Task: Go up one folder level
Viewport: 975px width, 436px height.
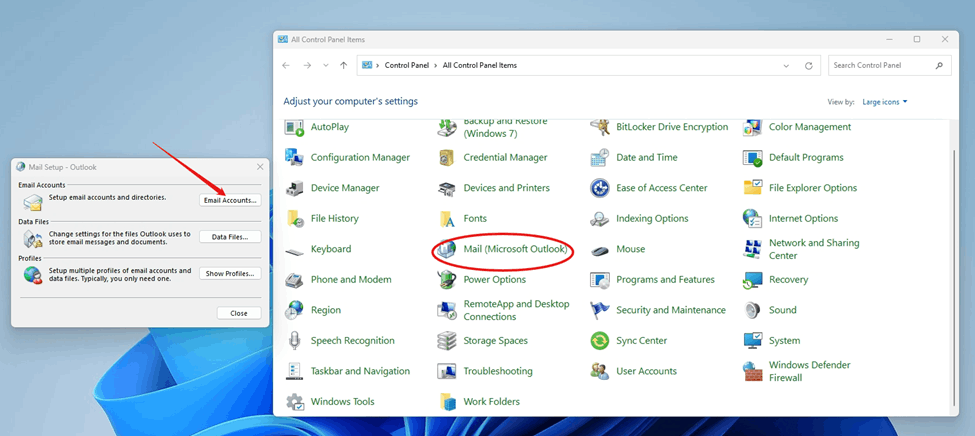Action: [x=344, y=65]
